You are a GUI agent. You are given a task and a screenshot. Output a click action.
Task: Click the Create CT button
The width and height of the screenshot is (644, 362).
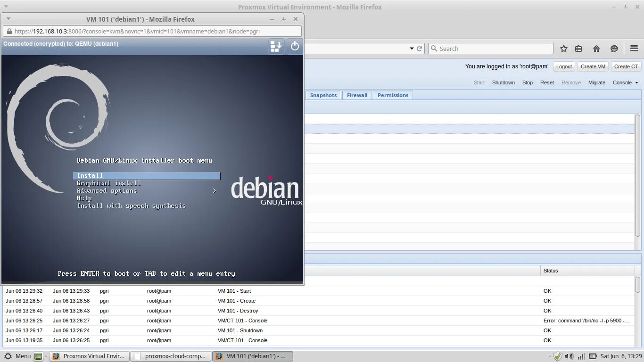pos(626,66)
